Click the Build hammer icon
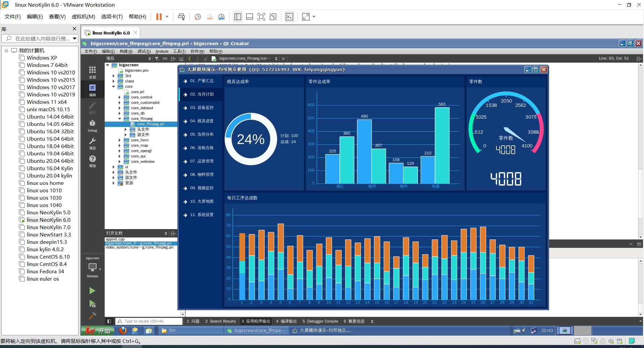Screen dimensions: 644x348 coord(92,316)
